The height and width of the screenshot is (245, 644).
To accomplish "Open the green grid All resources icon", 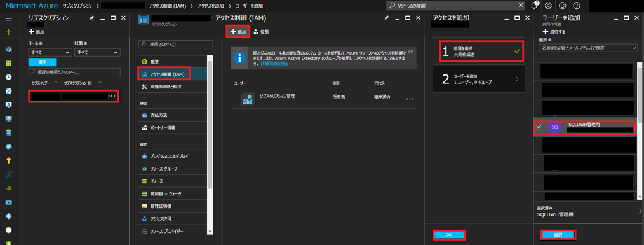I will click(9, 64).
